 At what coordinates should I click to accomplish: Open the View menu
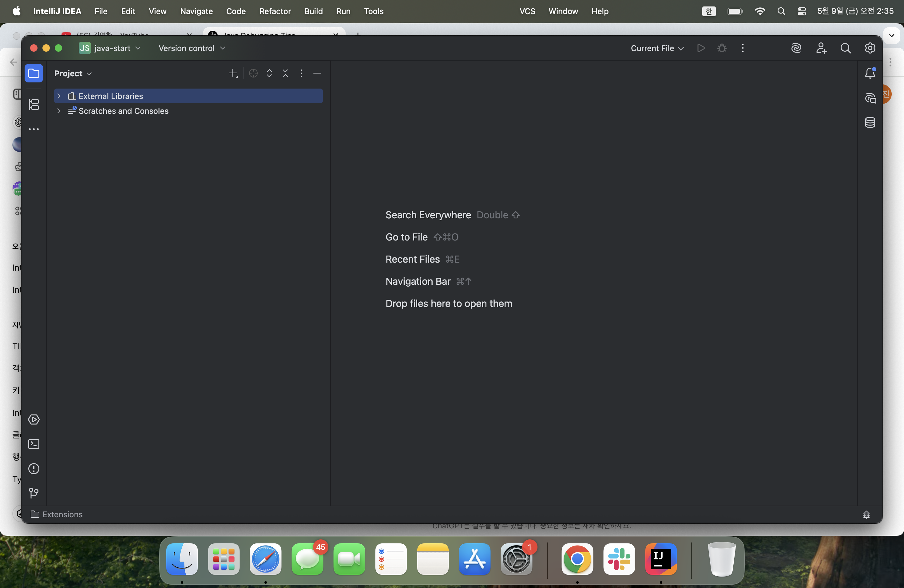[158, 11]
